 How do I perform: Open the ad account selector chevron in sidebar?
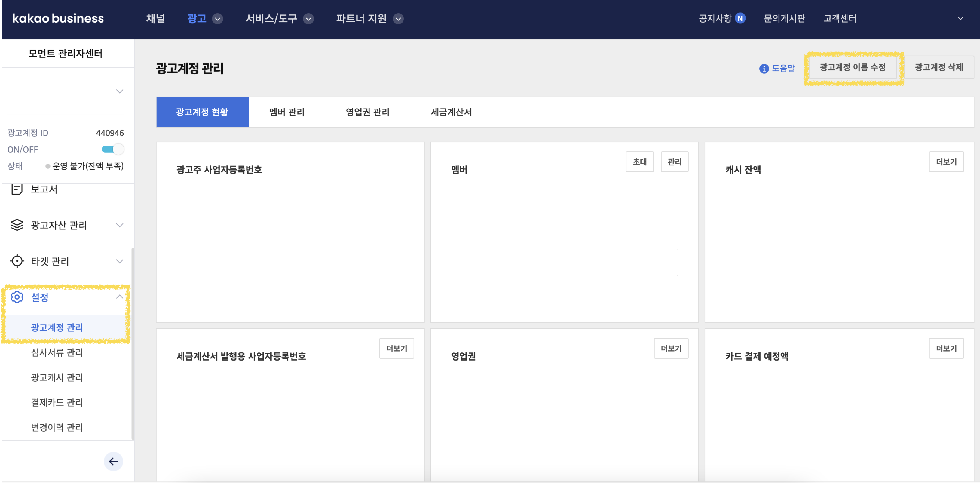click(119, 91)
